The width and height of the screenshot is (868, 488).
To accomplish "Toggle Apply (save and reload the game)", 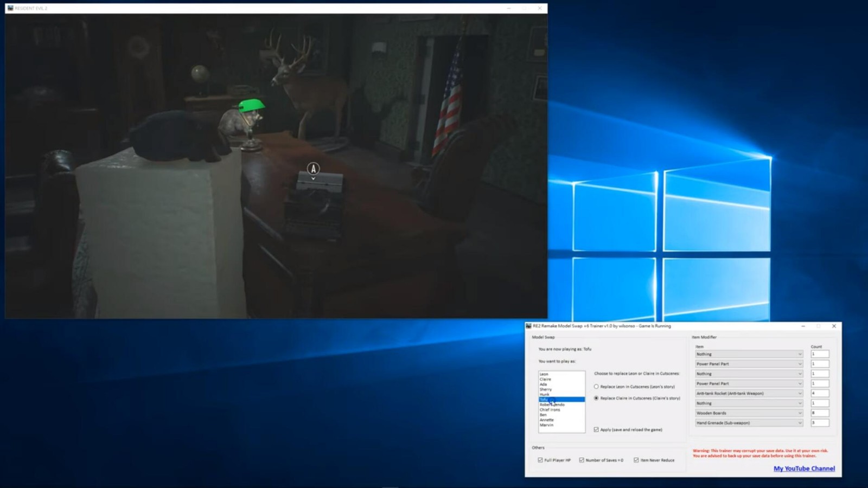I will 596,429.
